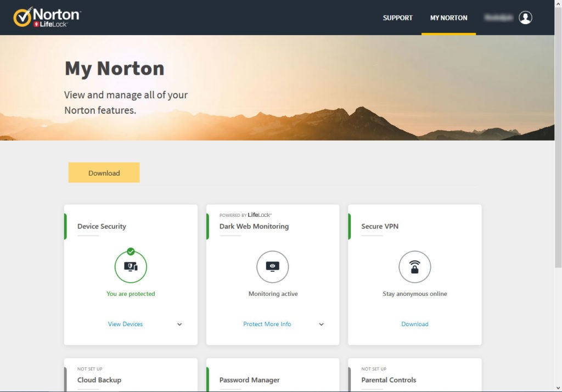Click the 'Monitoring active' status text
Screen dimensions: 562x392
pyautogui.click(x=273, y=294)
